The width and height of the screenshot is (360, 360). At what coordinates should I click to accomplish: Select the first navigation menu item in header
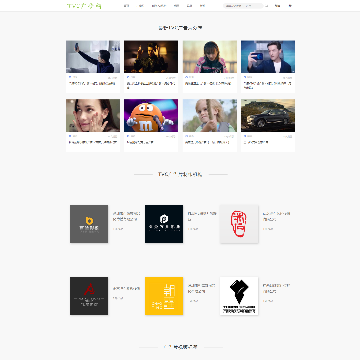[x=126, y=6]
